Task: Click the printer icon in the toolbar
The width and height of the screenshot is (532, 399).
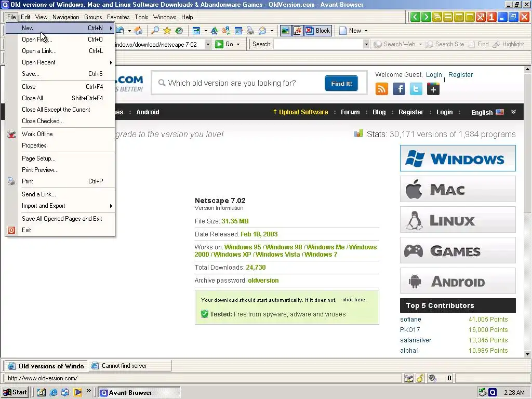Action: point(250,31)
